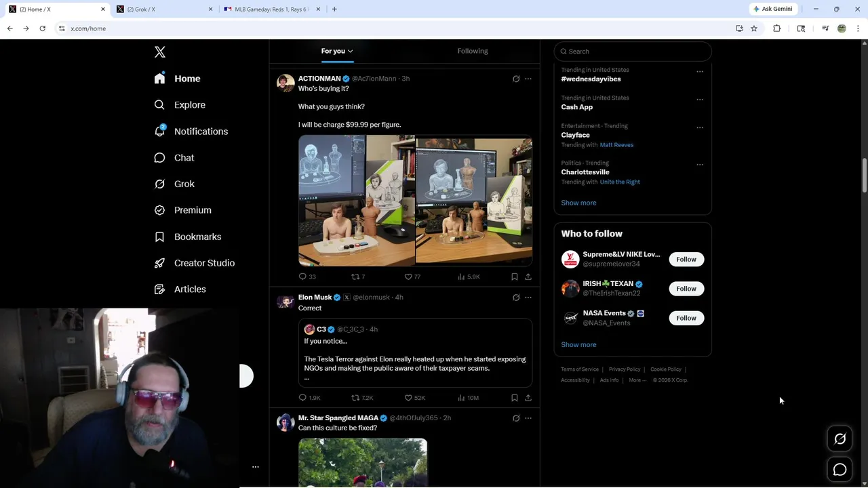View analytics of Elon Musk post
Image resolution: width=868 pixels, height=488 pixels.
coord(469,398)
